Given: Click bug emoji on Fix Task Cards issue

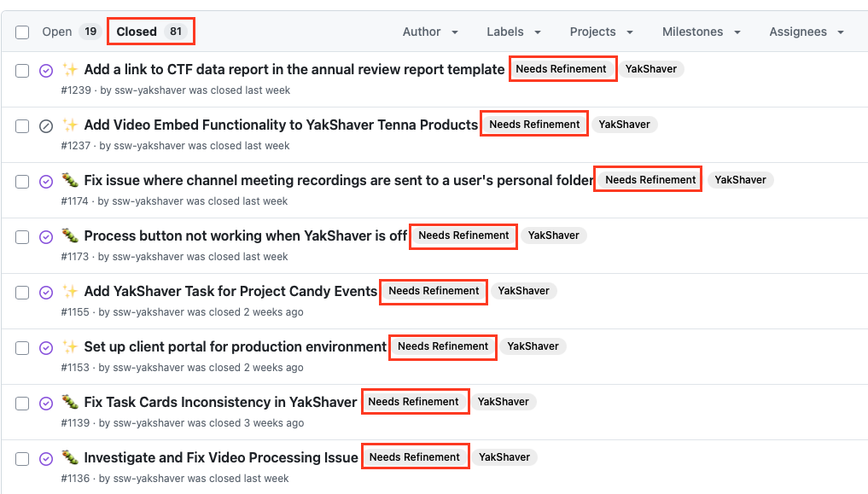Looking at the screenshot, I should (x=70, y=402).
